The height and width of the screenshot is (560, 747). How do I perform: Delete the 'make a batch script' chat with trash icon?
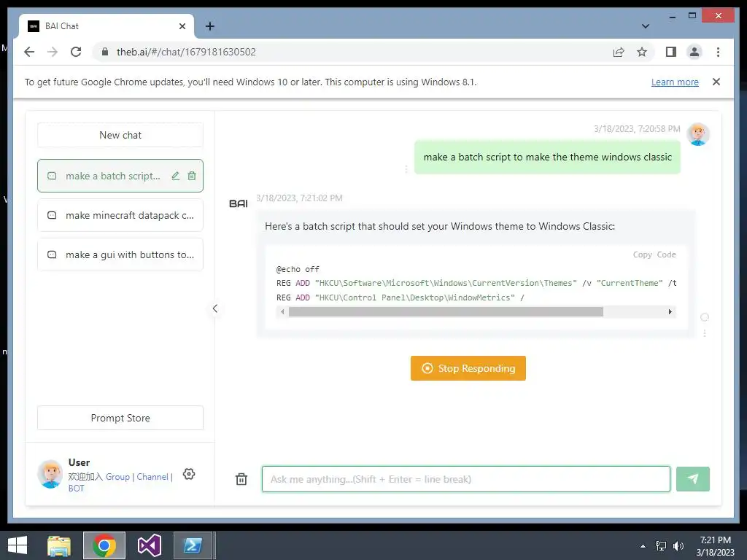point(192,176)
